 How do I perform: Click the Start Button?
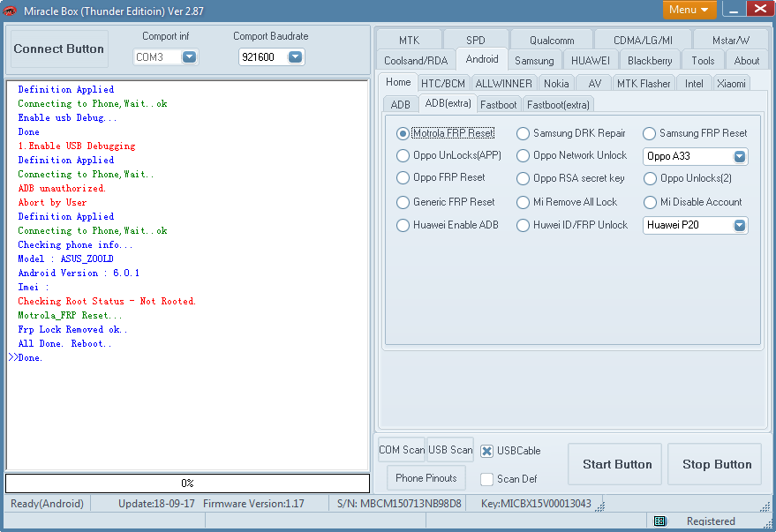coord(615,464)
